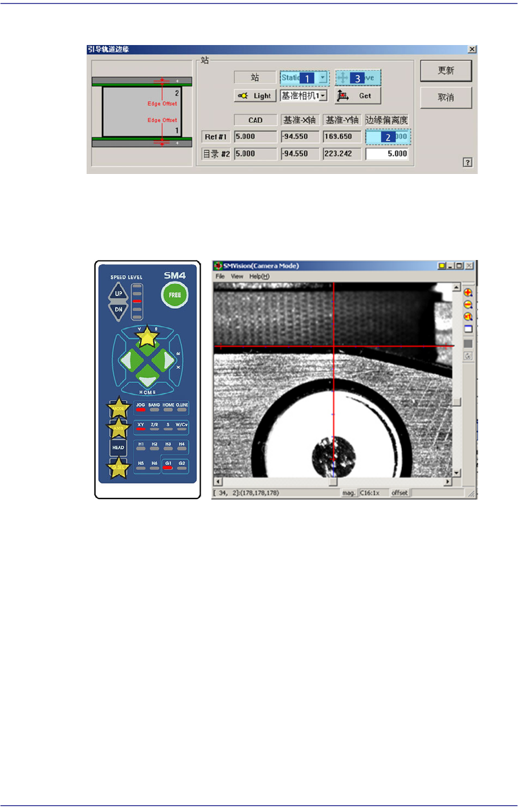Click the 基准-X轴 column header
Screen dimensions: 518x812
pyautogui.click(x=300, y=120)
